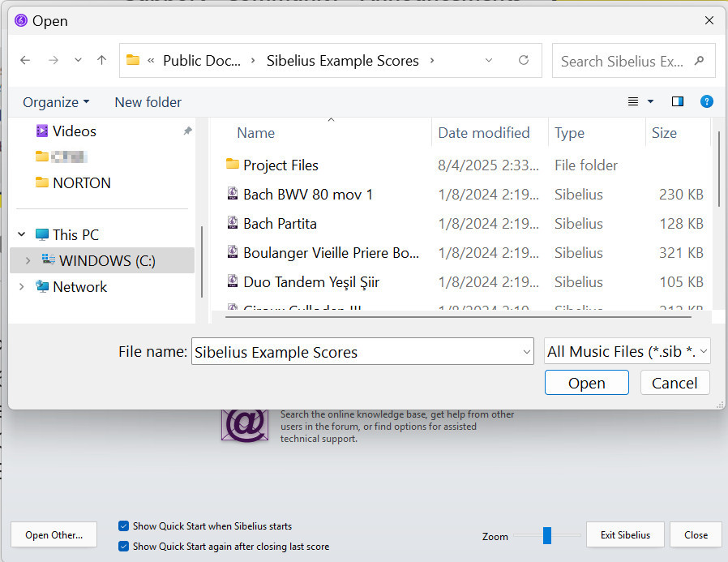Screen dimensions: 728x562
Task: Open view options dropdown arrow
Action: tap(650, 101)
